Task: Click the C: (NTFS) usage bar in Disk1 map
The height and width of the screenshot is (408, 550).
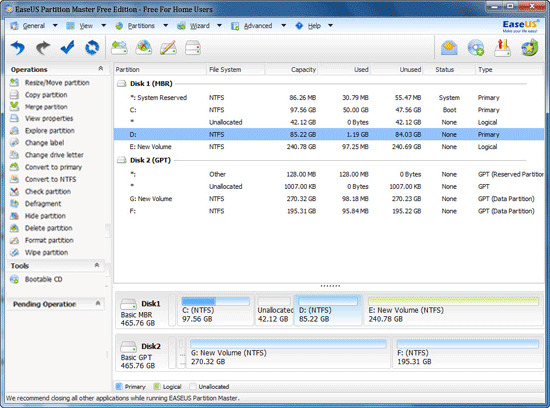Action: click(x=215, y=301)
